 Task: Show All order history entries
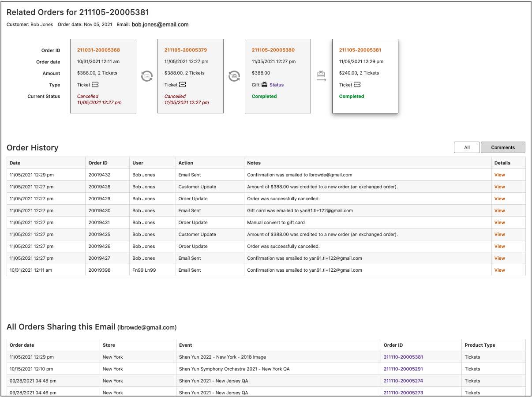click(467, 147)
